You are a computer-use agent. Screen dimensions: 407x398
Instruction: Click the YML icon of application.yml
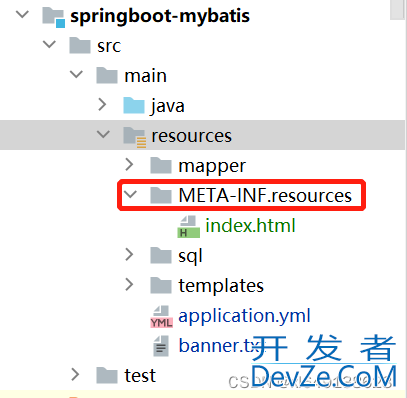[162, 317]
